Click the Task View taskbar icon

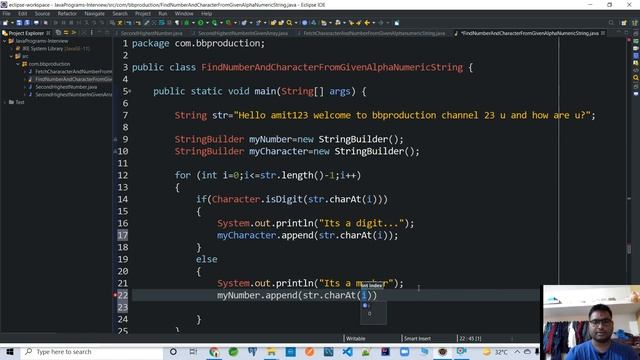pos(193,352)
